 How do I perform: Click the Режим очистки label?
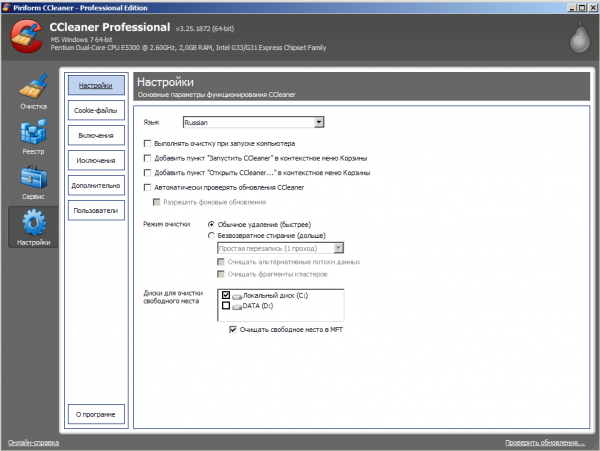(x=166, y=224)
